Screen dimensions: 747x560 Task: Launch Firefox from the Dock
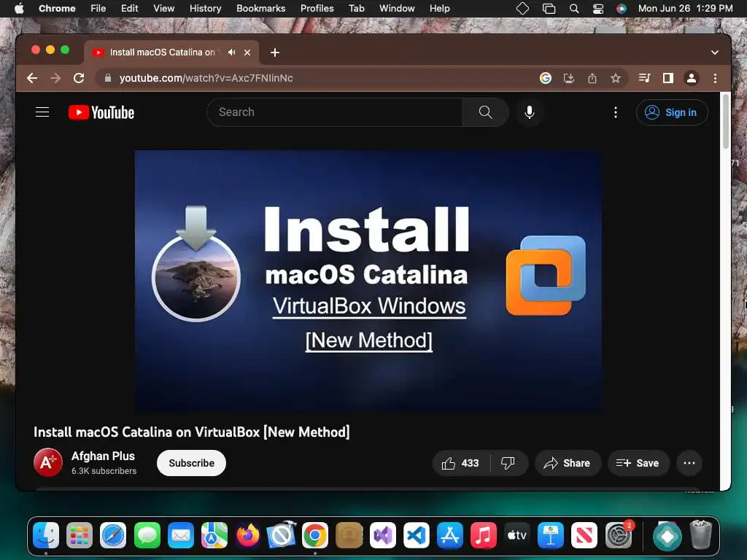point(248,536)
